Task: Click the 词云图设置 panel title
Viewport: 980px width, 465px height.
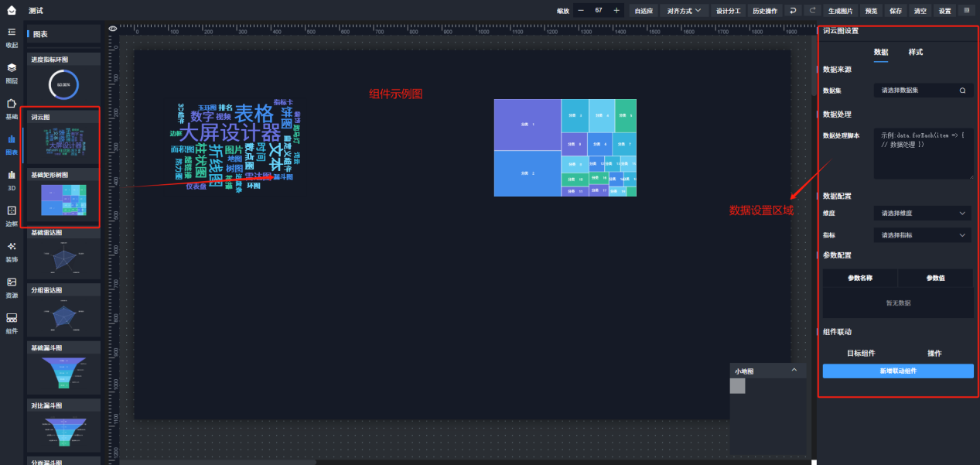Action: (841, 31)
